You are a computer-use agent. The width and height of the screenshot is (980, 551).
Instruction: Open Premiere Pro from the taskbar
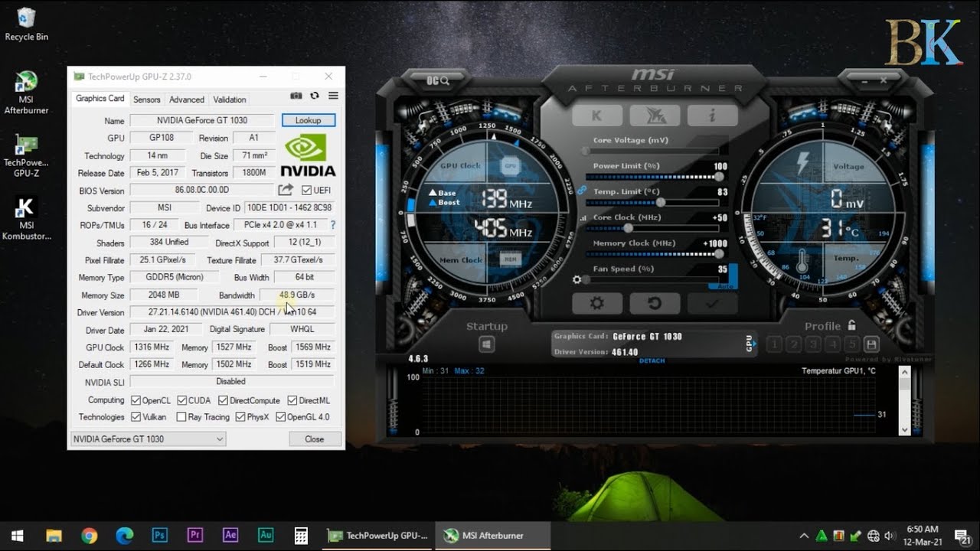[x=195, y=535]
